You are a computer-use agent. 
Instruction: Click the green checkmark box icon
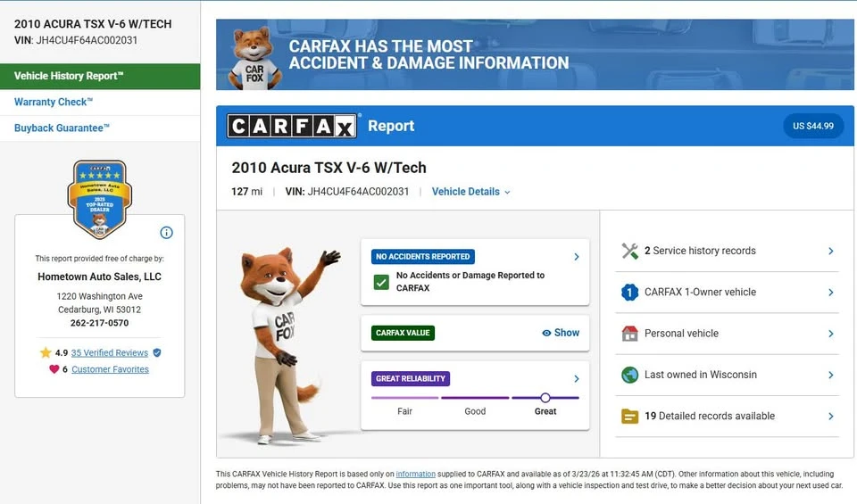381,282
